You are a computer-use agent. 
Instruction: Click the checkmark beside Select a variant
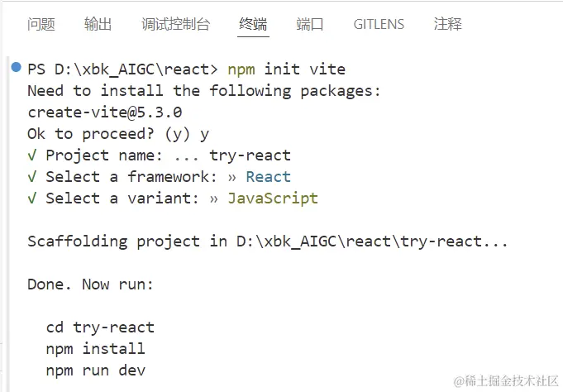coord(32,198)
